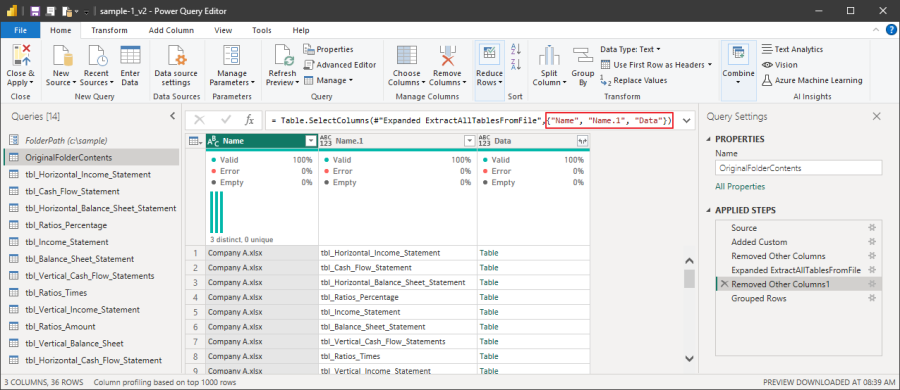Screen dimensions: 900x390
Task: Switch to the Add Column tab
Action: (171, 30)
